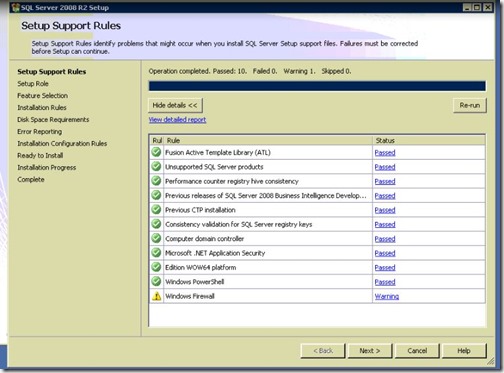Click green check icon for Previous releases of SQL Server

[156, 195]
